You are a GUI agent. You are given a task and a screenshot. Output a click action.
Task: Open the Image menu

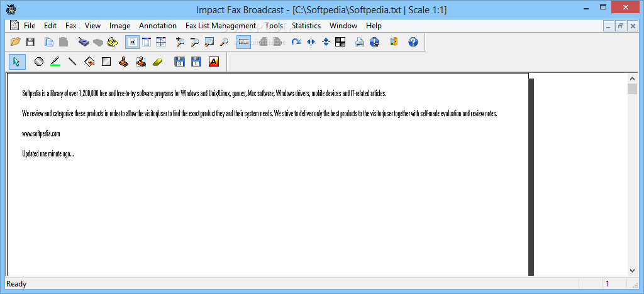(120, 25)
